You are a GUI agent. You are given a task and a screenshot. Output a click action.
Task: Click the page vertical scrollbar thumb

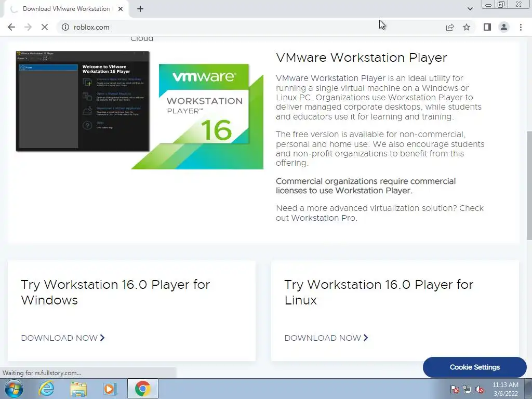point(529,185)
